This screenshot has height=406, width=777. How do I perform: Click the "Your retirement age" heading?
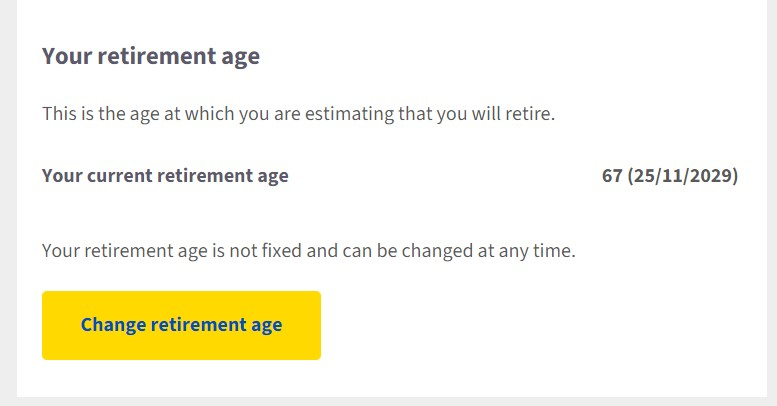coord(150,56)
